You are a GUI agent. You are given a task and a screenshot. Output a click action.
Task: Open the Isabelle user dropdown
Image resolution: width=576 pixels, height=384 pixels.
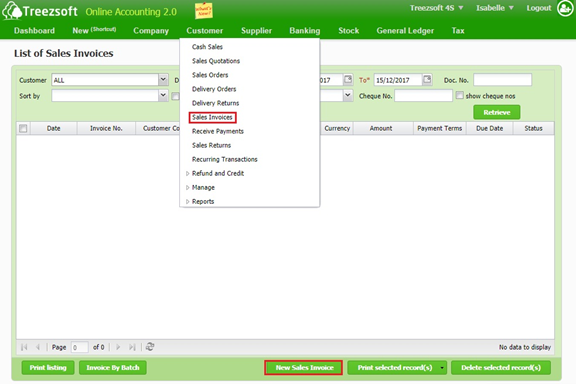pos(494,8)
